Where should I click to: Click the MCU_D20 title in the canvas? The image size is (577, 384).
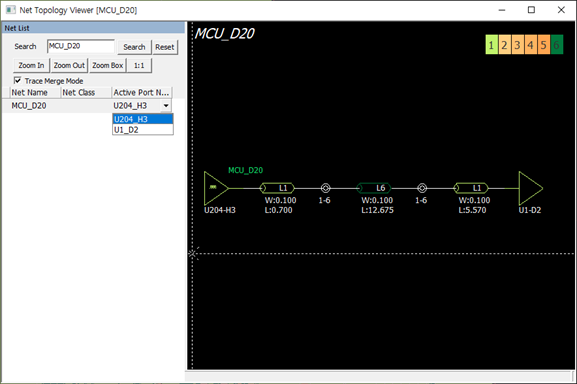(x=224, y=34)
